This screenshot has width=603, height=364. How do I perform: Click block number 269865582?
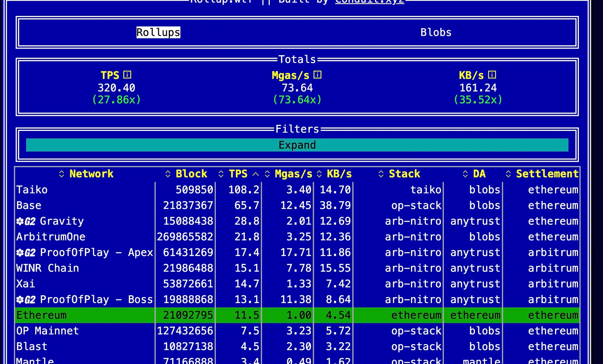point(185,237)
